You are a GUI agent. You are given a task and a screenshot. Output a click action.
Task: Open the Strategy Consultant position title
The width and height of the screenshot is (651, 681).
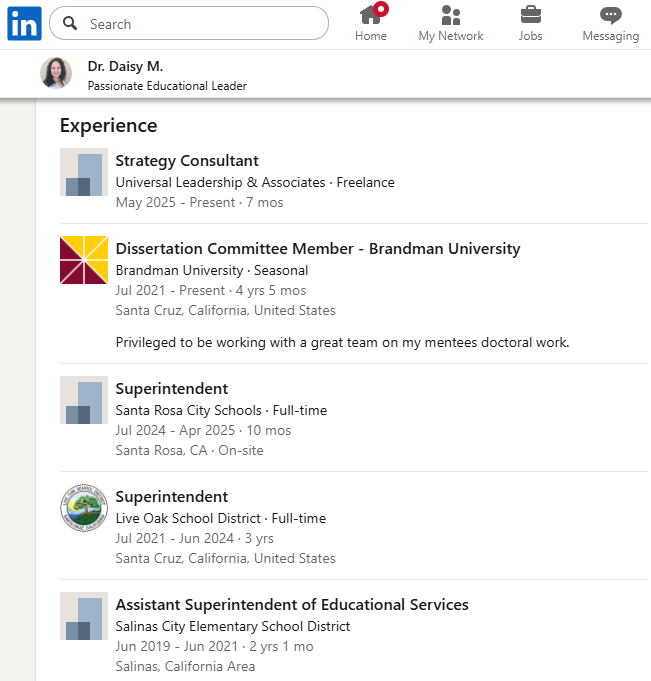[187, 160]
